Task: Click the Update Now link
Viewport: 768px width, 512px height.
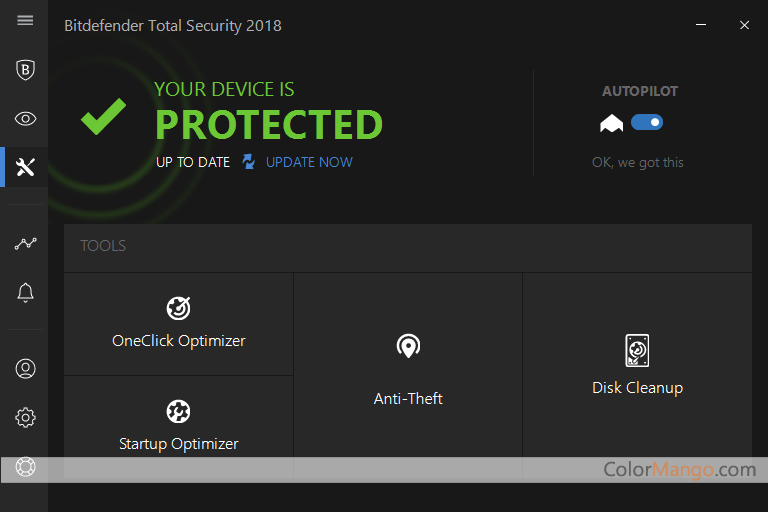Action: coord(309,162)
